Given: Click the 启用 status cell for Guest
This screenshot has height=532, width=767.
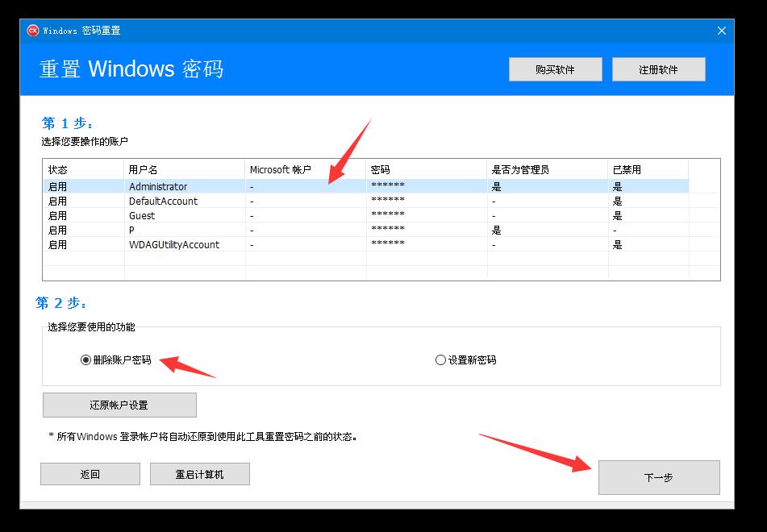Looking at the screenshot, I should click(58, 216).
